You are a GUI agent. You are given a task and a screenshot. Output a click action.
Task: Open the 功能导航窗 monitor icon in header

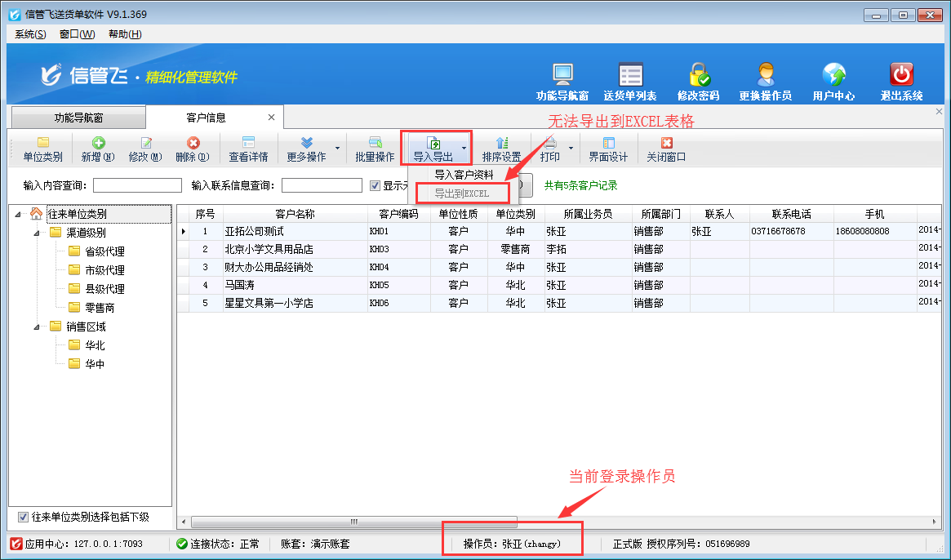tap(562, 75)
